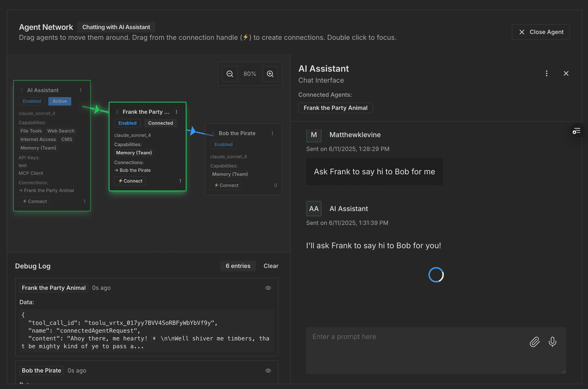
Task: Select Frank the Party Animal connected agent tag
Action: [335, 108]
